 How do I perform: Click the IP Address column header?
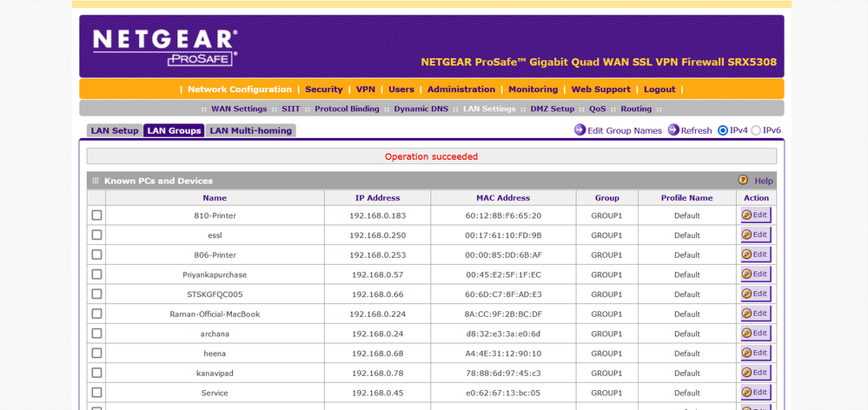[378, 197]
